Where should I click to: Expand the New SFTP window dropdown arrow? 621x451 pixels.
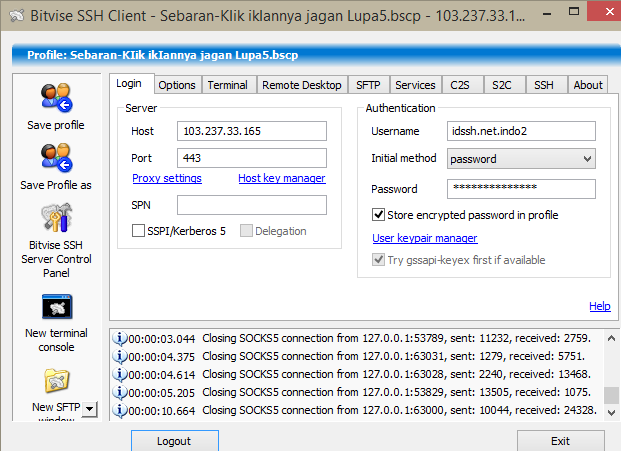(x=90, y=409)
